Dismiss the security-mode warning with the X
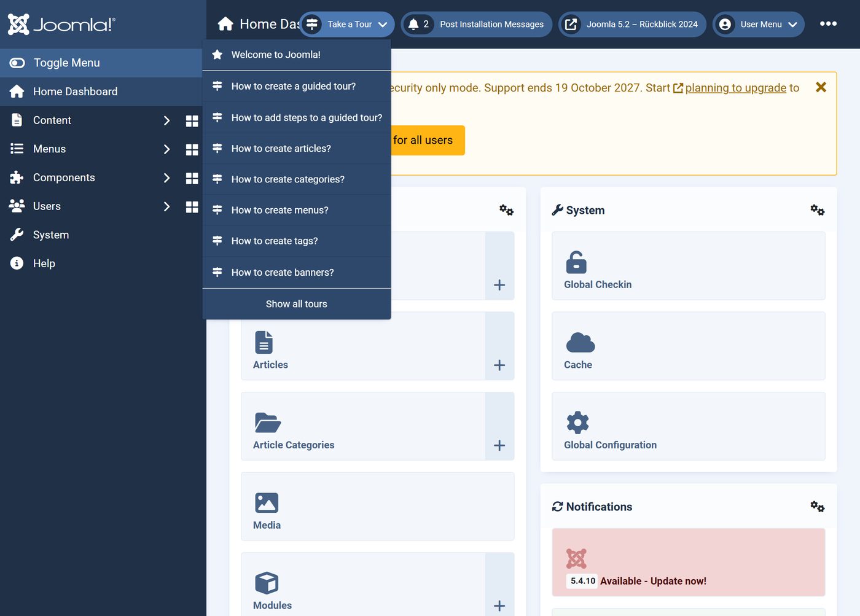 coord(821,87)
